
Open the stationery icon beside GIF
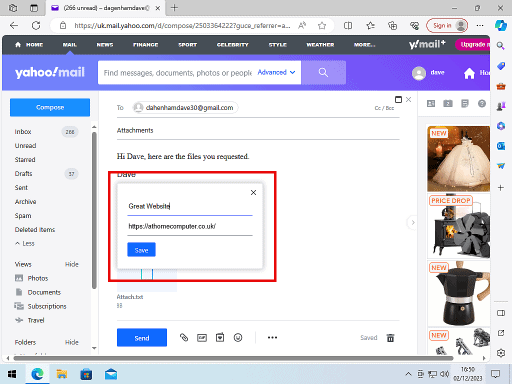coord(220,338)
